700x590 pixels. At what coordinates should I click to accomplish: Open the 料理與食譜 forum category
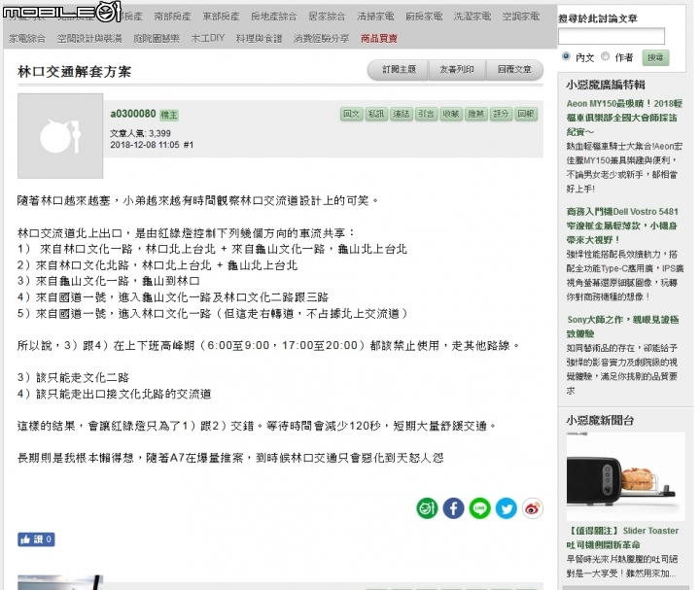click(x=260, y=39)
